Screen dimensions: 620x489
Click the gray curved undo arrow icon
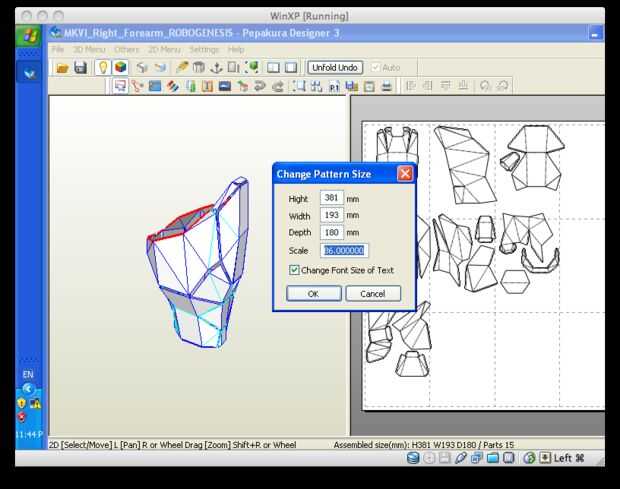[x=260, y=86]
